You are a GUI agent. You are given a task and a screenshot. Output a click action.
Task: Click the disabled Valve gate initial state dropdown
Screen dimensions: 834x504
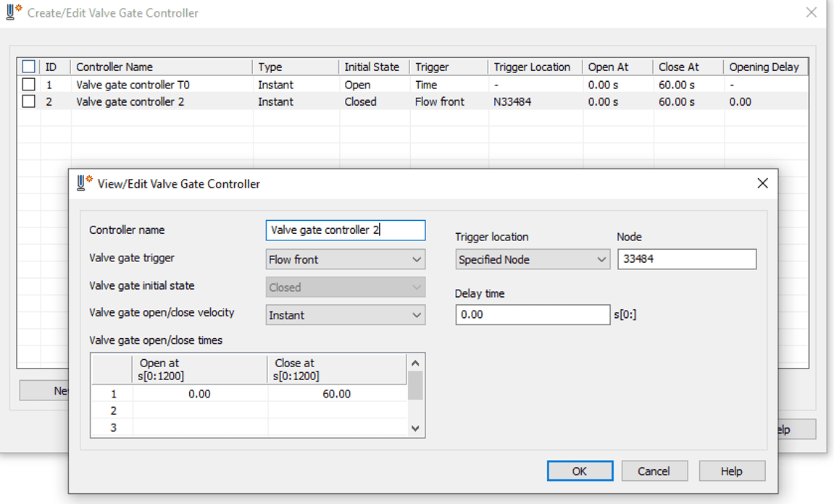[345, 287]
